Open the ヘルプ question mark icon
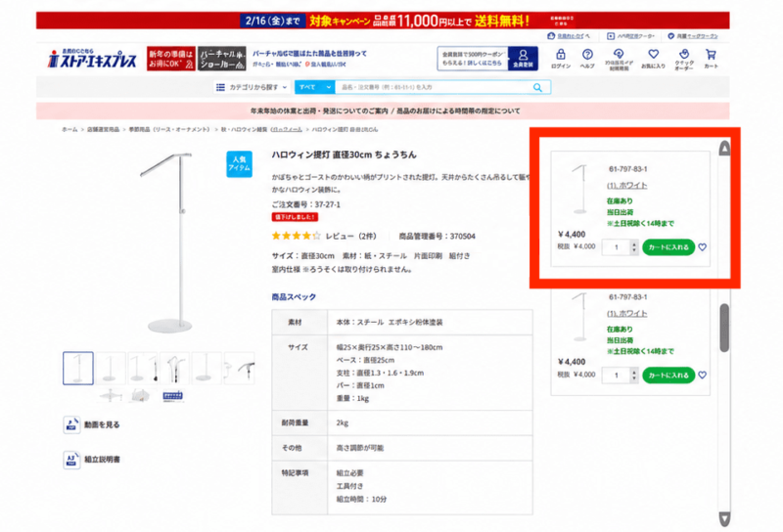783x532 pixels. (x=587, y=55)
